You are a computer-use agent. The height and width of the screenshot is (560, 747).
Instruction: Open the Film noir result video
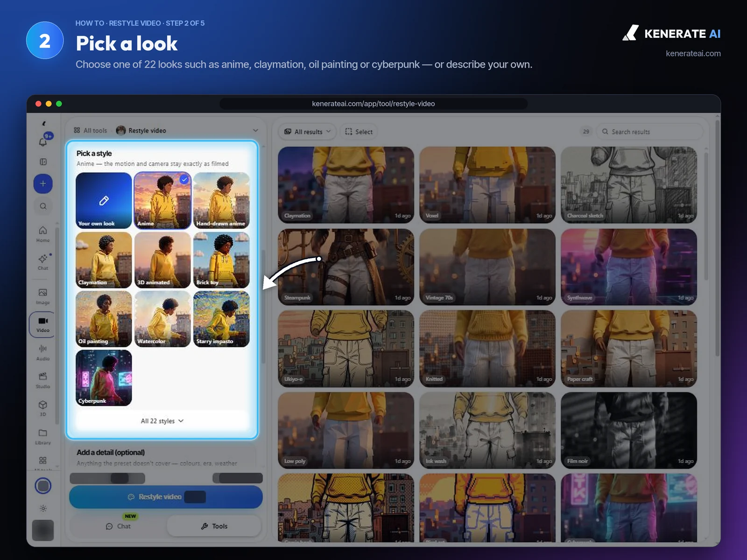629,430
